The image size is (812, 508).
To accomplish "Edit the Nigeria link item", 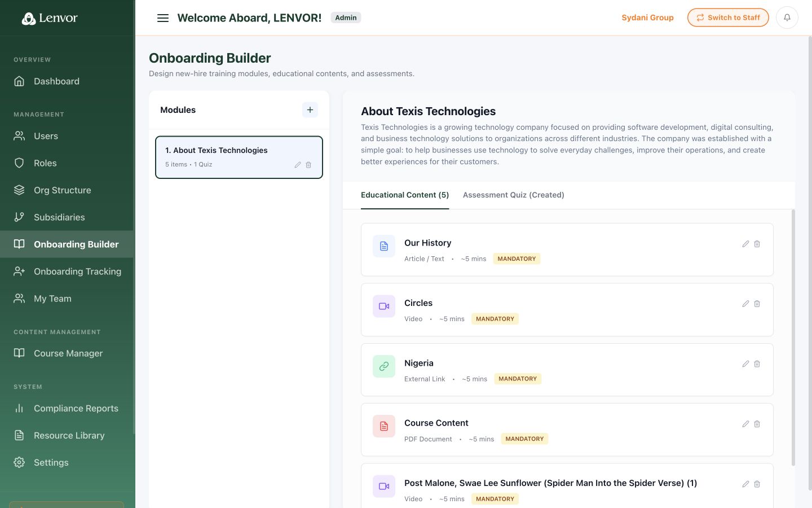I will (x=745, y=364).
